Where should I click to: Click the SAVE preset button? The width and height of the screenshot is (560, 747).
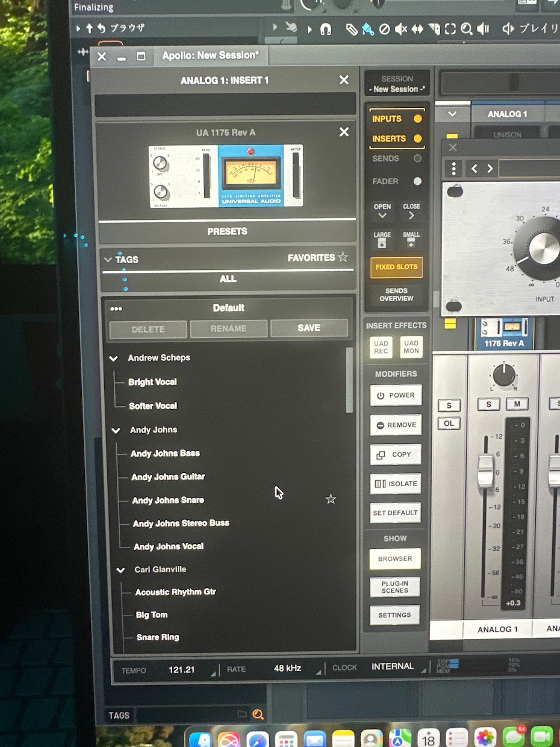click(x=309, y=328)
